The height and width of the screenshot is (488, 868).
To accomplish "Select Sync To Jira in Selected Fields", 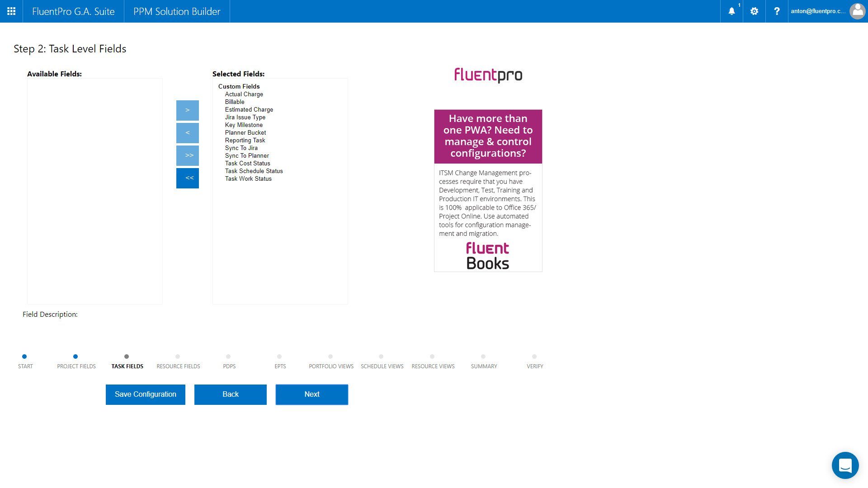I will click(241, 148).
